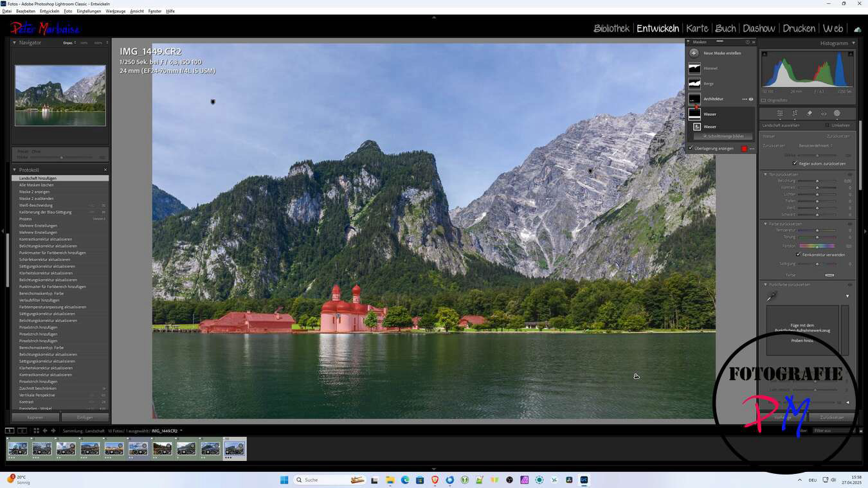Screen dimensions: 868x488
Task: Open three-dot options for Architektur mask
Action: (745, 99)
